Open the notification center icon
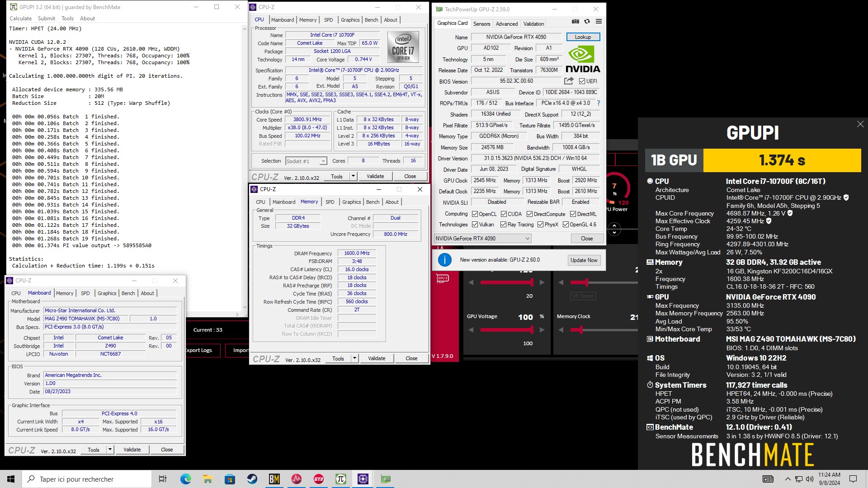 pyautogui.click(x=853, y=479)
